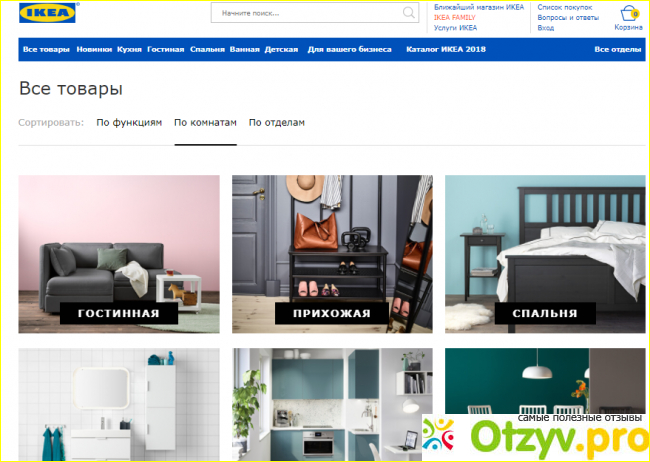Image resolution: width=650 pixels, height=462 pixels.
Task: Click the 'Вход' login link
Action: (546, 28)
